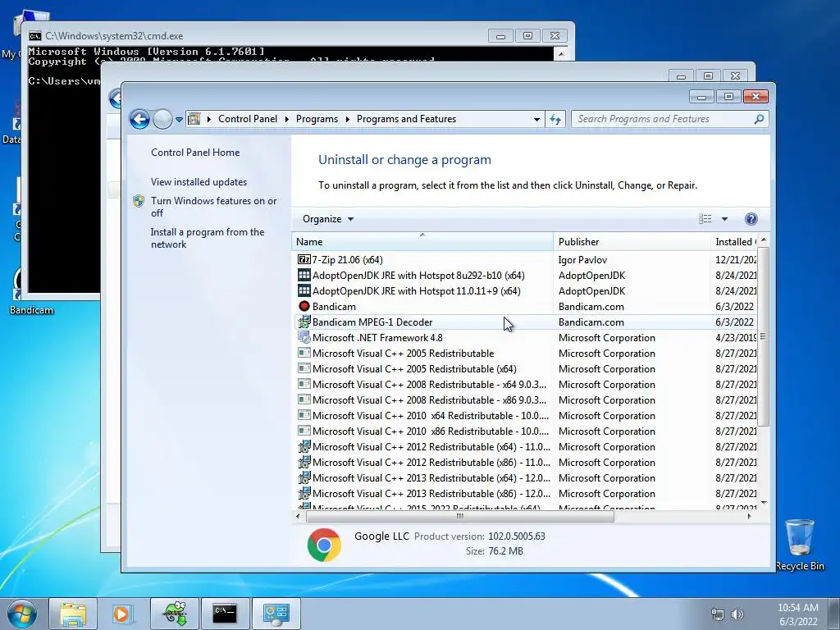Click the Visual C++ 2005 Redistributable (x64) icon
This screenshot has height=630, width=840.
pyautogui.click(x=304, y=368)
